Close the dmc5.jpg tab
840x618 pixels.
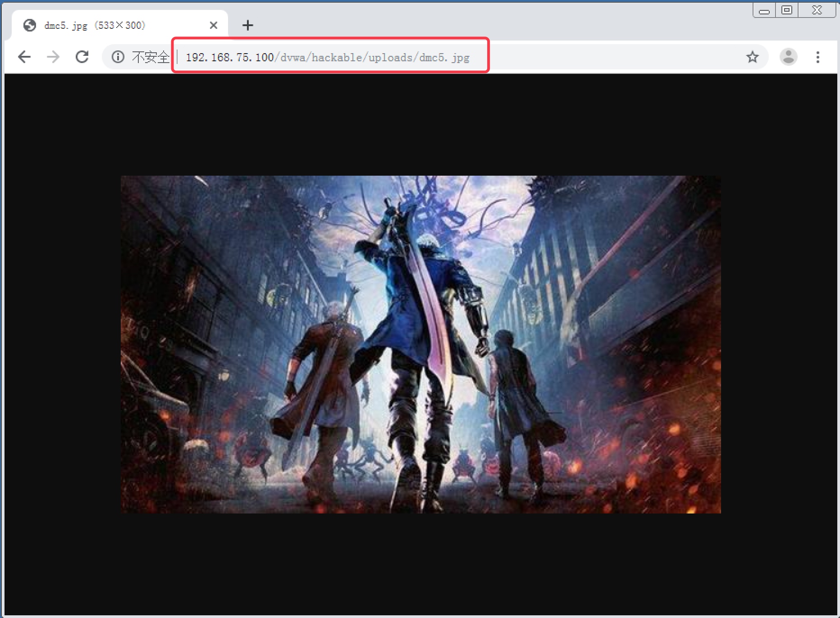(x=214, y=25)
